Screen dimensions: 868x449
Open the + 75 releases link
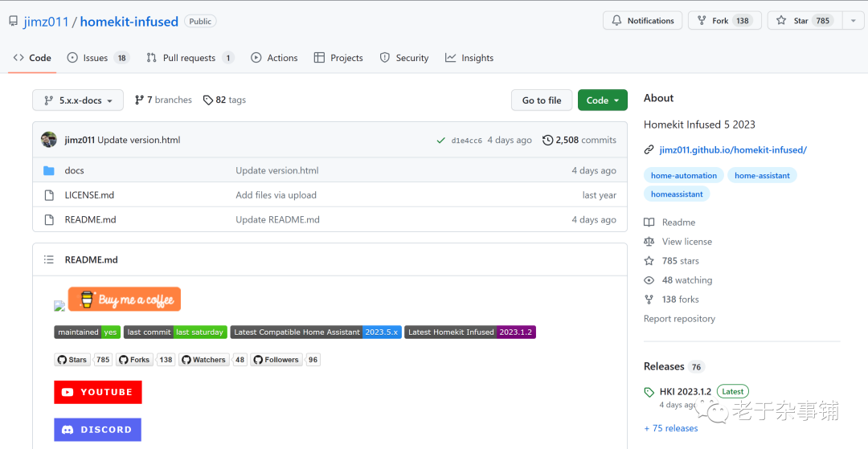pos(671,429)
